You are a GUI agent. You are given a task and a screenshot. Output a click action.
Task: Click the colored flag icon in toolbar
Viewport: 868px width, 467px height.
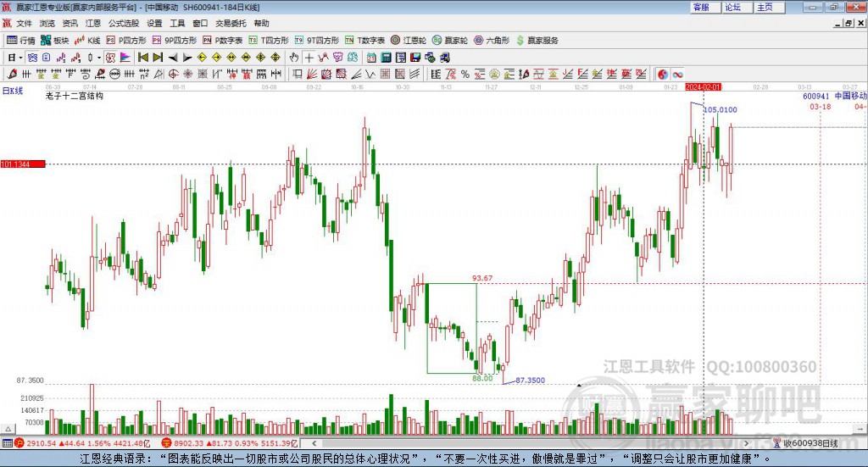pos(125,58)
